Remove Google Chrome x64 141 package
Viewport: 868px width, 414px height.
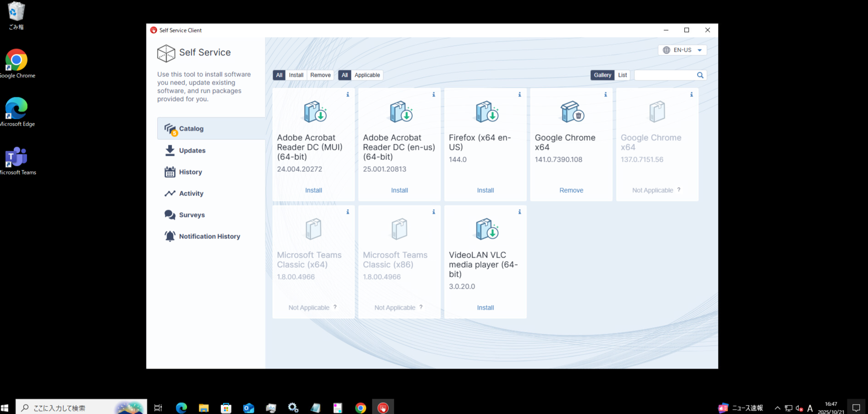[571, 190]
